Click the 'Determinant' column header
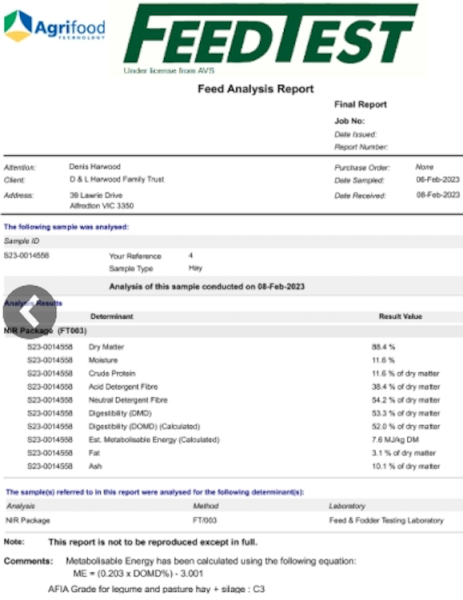This screenshot has width=463, height=600. tap(112, 316)
